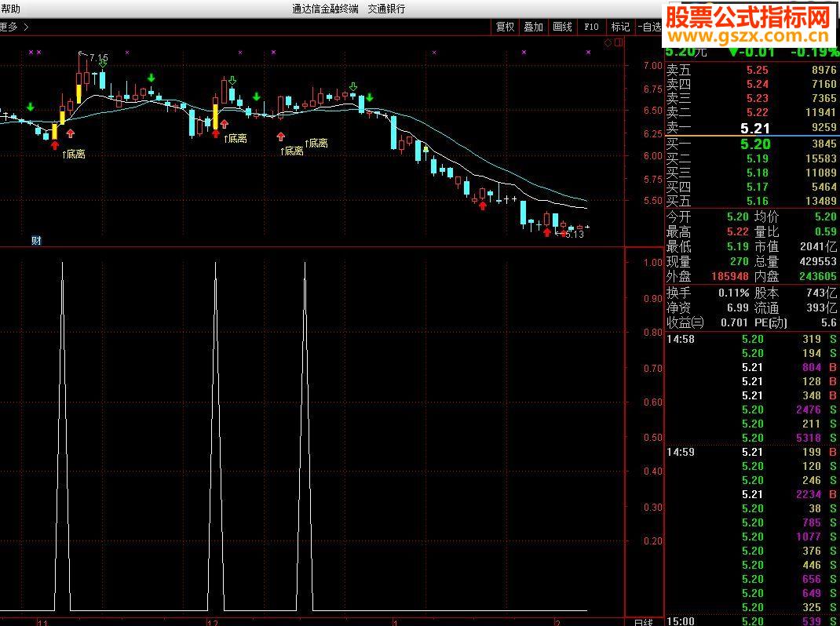Select the 买一 bid row with 3845
The image size is (840, 626).
click(x=751, y=144)
